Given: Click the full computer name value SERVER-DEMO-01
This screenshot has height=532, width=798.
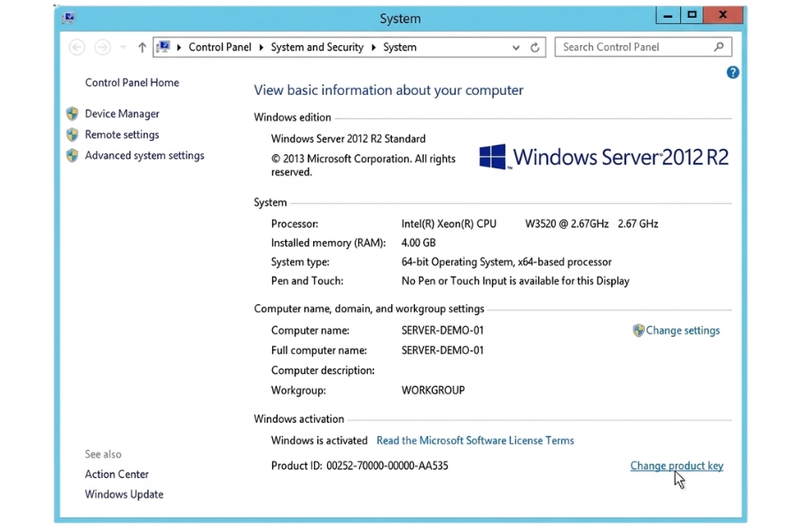Looking at the screenshot, I should coord(442,350).
